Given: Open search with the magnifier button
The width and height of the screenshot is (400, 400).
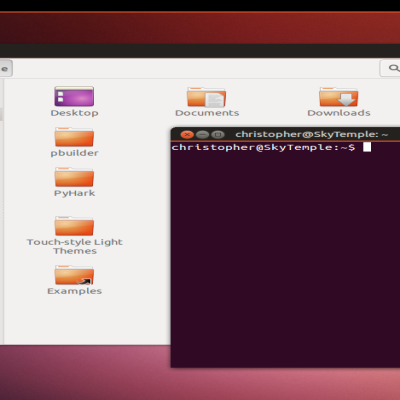Looking at the screenshot, I should tap(391, 68).
